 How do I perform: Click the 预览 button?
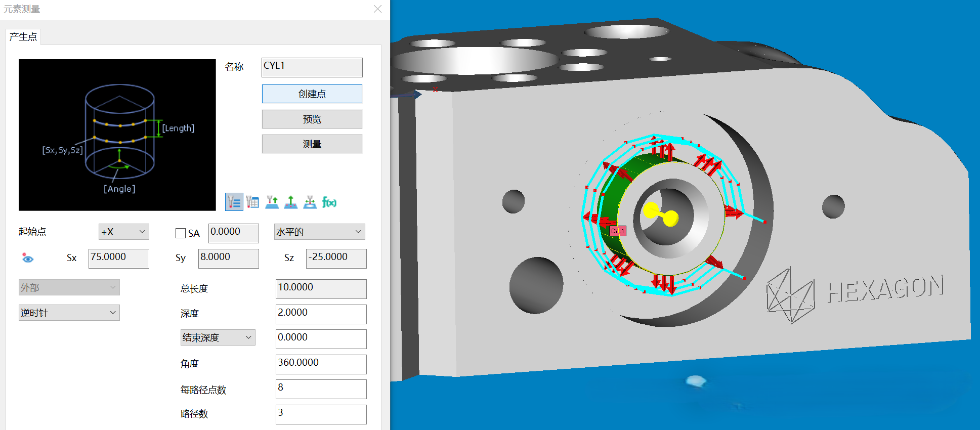click(x=312, y=119)
